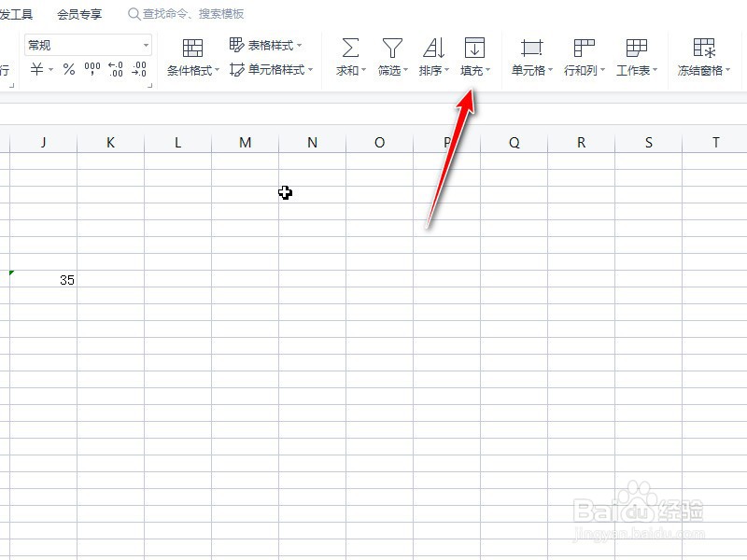
Task: Expand the 行和列 dropdown arrow
Action: [x=602, y=70]
